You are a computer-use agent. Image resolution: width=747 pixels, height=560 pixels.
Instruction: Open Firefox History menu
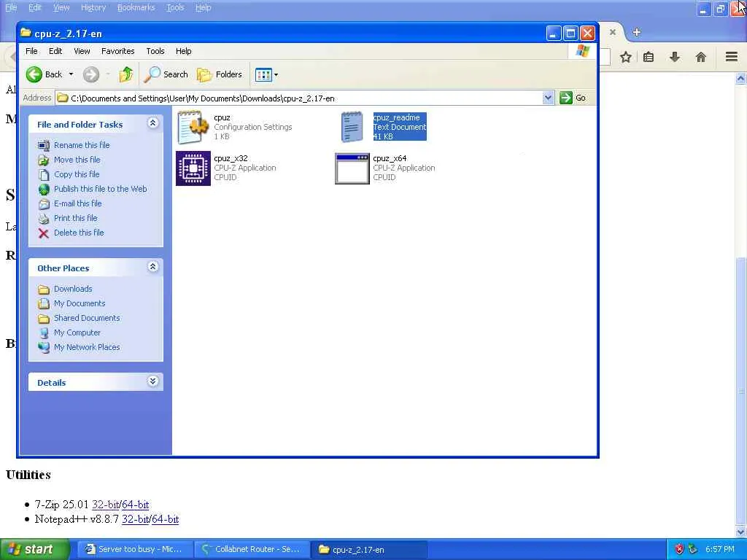(x=93, y=7)
